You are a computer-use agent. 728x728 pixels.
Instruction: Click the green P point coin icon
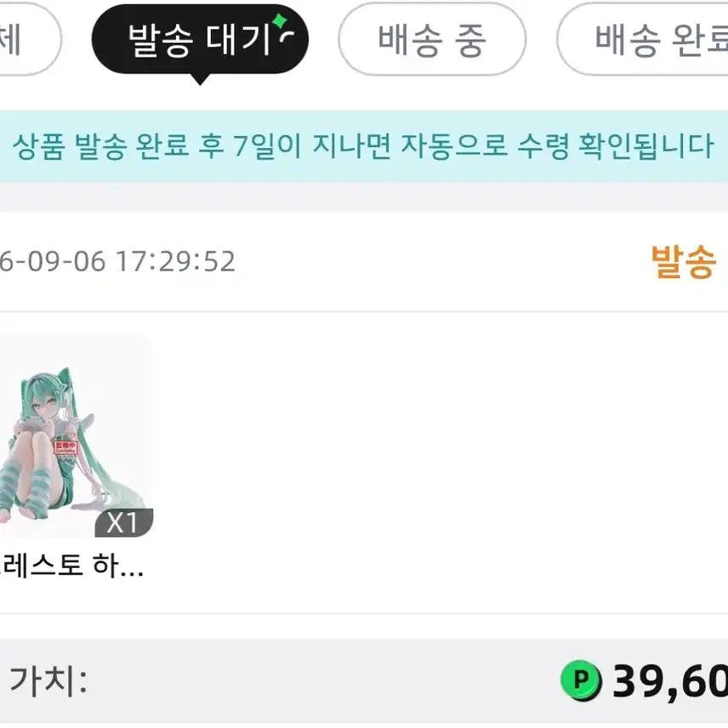point(581,680)
